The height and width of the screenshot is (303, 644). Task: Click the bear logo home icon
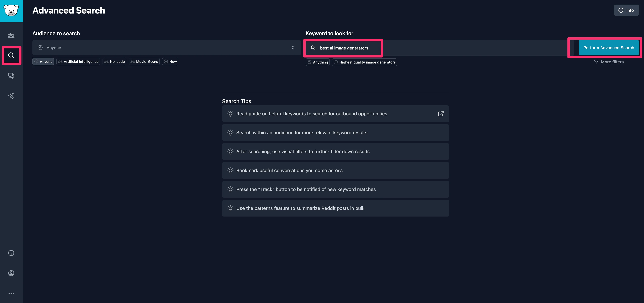(11, 11)
